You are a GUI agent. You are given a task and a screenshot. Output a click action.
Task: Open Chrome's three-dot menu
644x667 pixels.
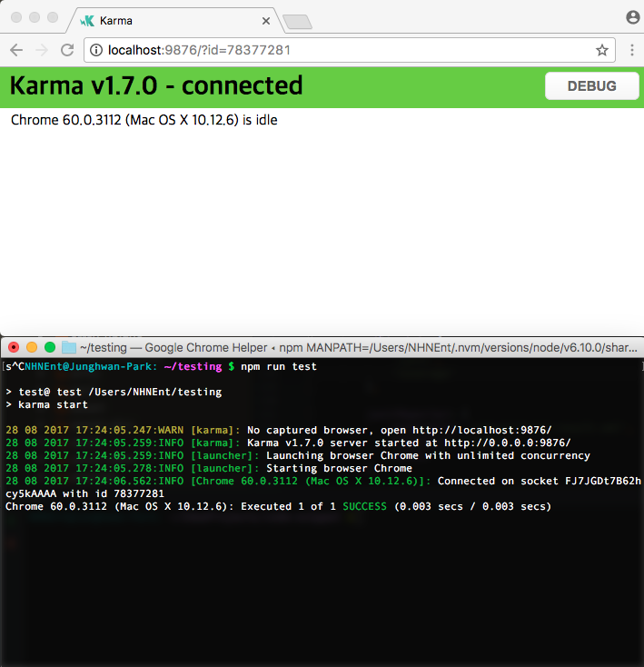(632, 50)
